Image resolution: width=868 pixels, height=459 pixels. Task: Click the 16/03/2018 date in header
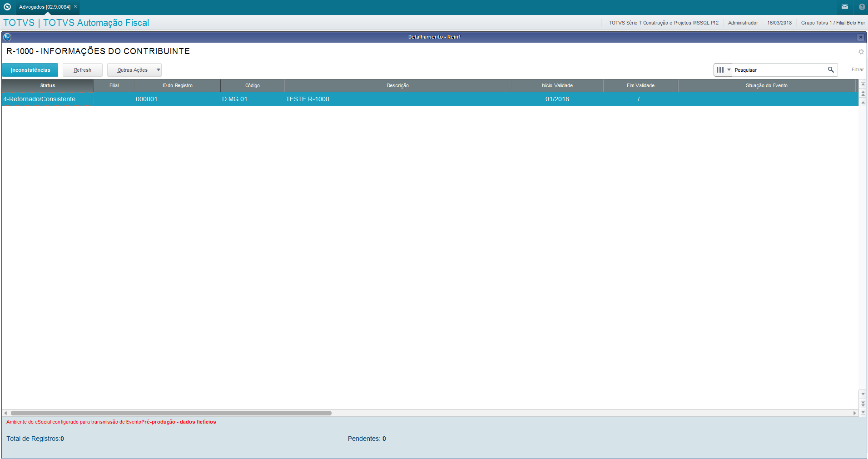point(779,23)
